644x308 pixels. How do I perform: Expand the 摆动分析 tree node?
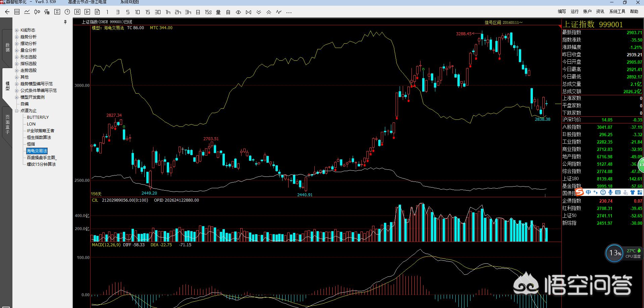(x=17, y=44)
